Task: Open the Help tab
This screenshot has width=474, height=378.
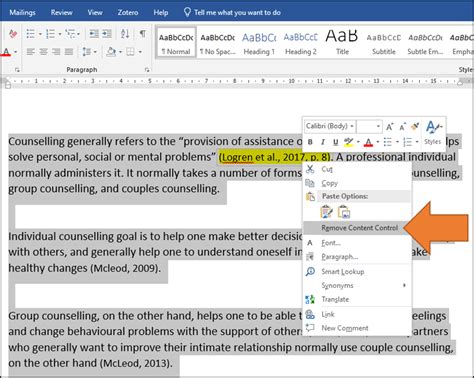Action: point(161,13)
